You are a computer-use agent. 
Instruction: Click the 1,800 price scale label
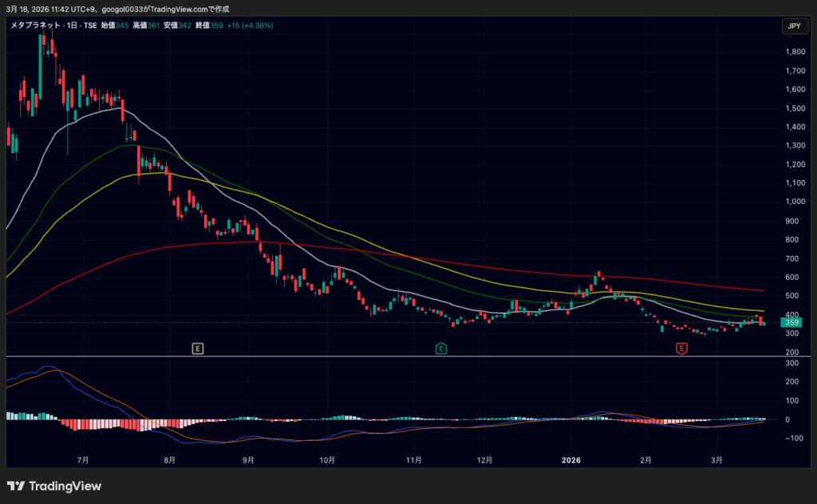[794, 52]
